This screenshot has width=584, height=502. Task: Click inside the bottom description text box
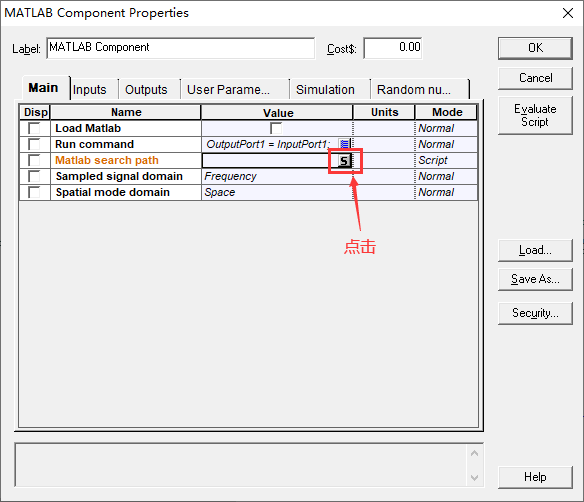click(241, 465)
